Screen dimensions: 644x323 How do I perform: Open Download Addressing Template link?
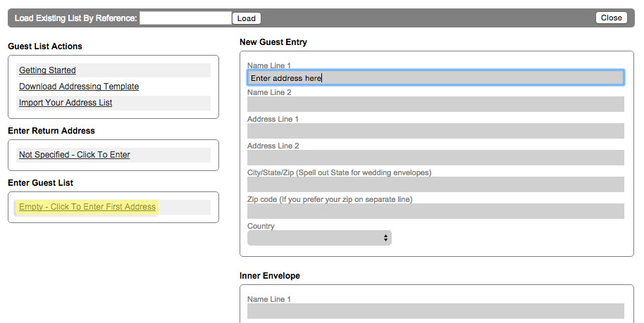click(79, 87)
